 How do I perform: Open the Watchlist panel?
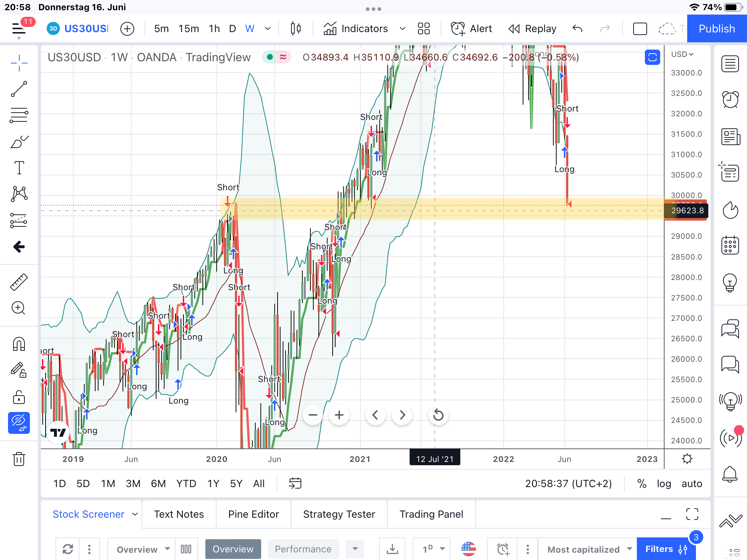click(x=730, y=64)
